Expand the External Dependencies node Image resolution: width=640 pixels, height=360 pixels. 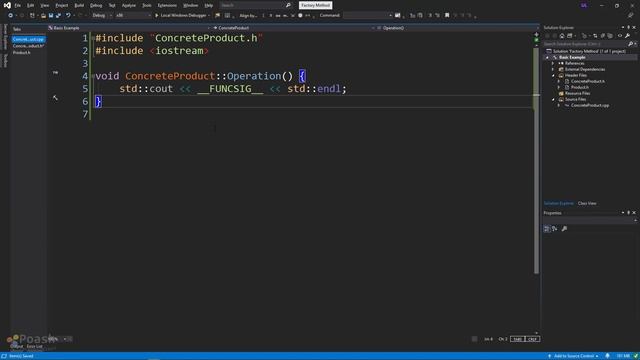point(553,69)
